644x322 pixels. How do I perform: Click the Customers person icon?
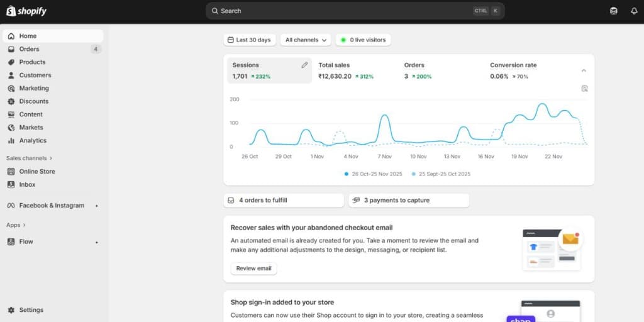coord(11,75)
